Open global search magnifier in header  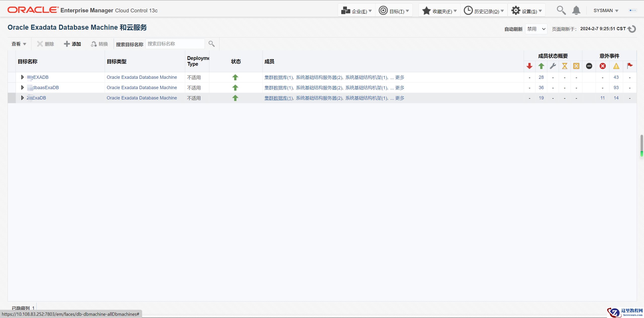tap(561, 11)
